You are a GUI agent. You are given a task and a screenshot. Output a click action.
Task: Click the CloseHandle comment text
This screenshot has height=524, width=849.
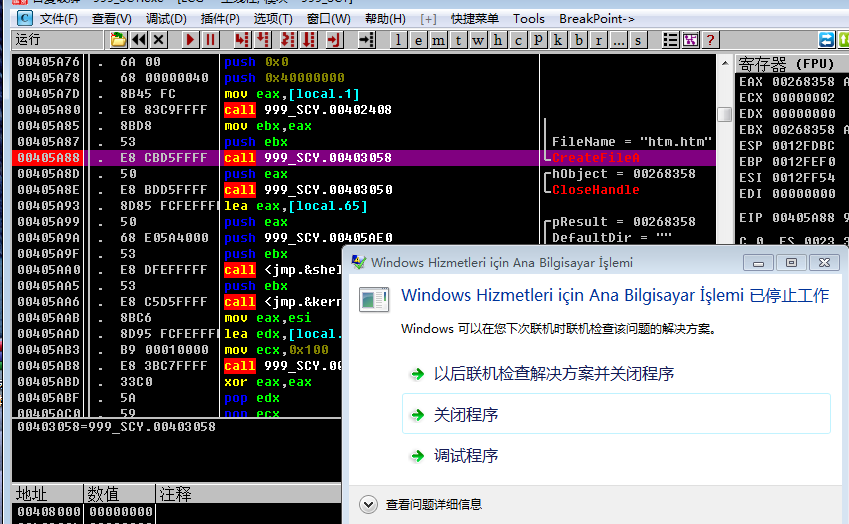click(x=596, y=190)
